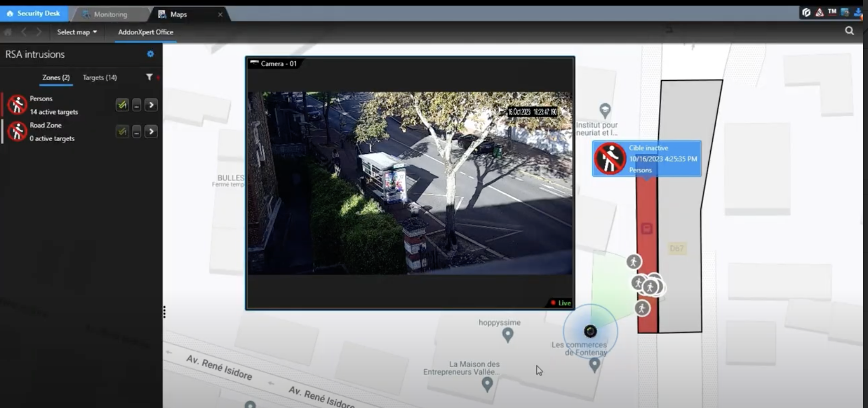Screen dimensions: 868x408
Task: Expand the Road Zone details arrow
Action: pyautogui.click(x=151, y=131)
